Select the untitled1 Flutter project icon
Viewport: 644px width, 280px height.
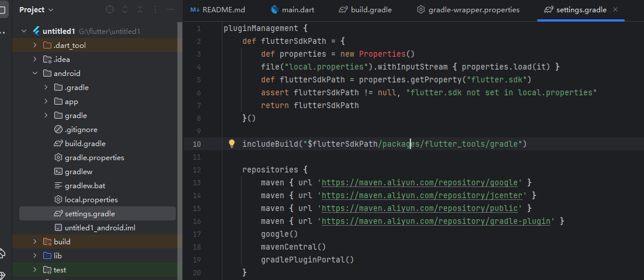pyautogui.click(x=36, y=31)
